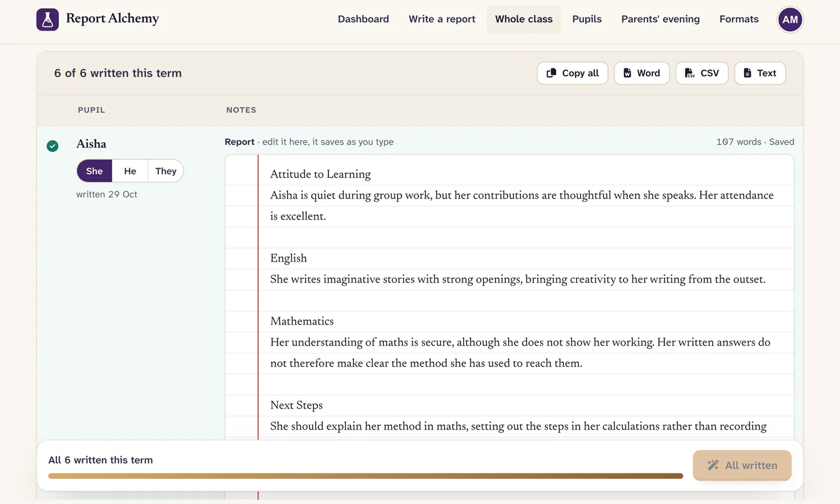Screen dimensions: 840x504
Task: Open the Pupils tab
Action: tap(587, 19)
